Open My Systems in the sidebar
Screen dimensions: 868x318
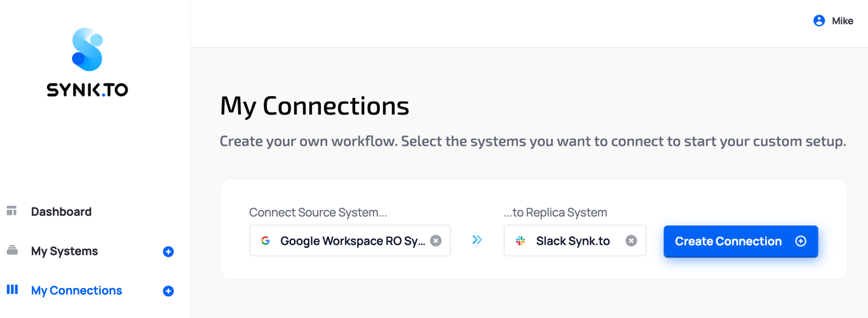point(64,251)
